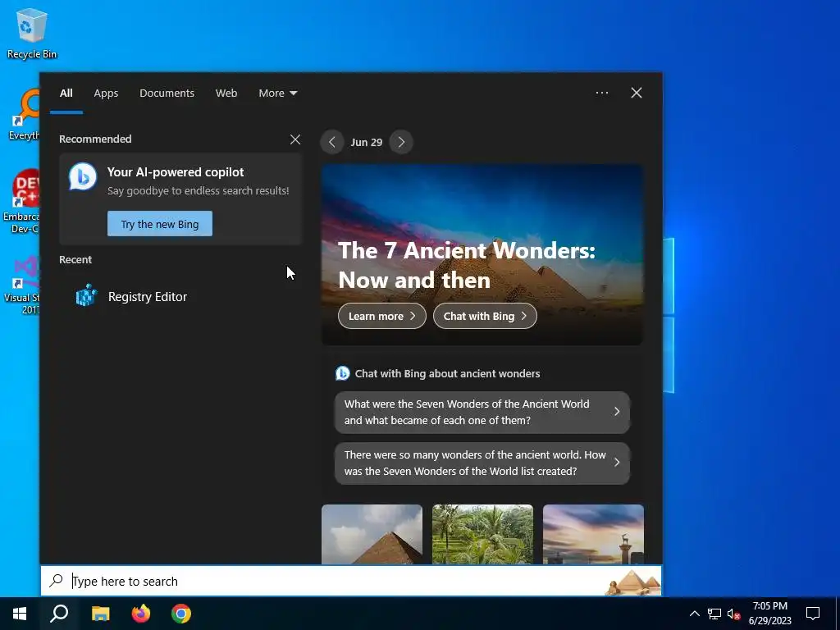This screenshot has width=840, height=630.
Task: Click the 'Your AI-powered copilot' heading
Action: point(176,172)
